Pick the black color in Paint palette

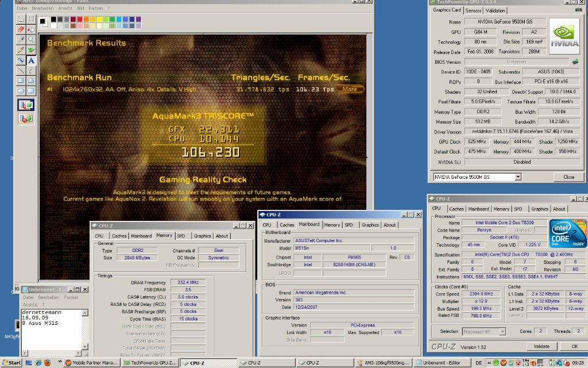pos(53,19)
